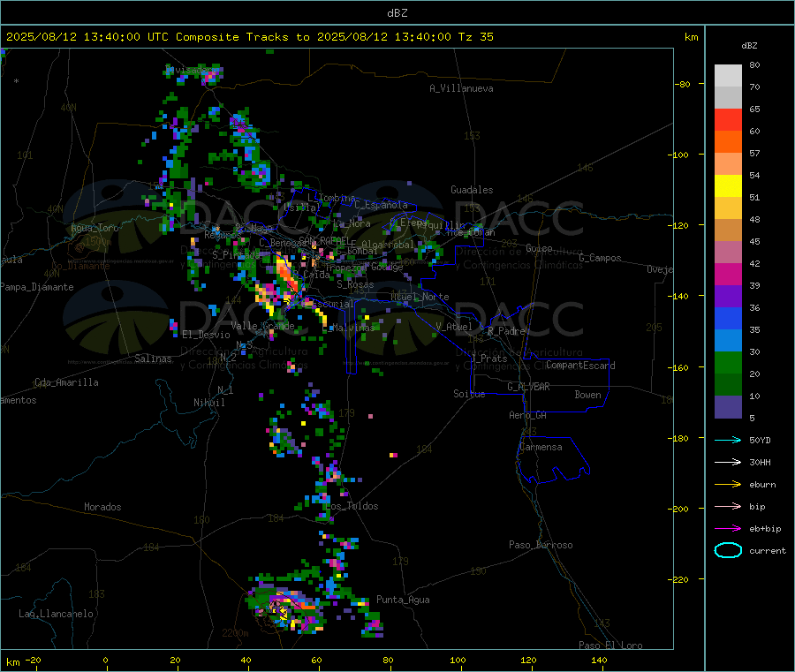Click the yellow eburn track arrow
This screenshot has width=795, height=672.
[728, 484]
